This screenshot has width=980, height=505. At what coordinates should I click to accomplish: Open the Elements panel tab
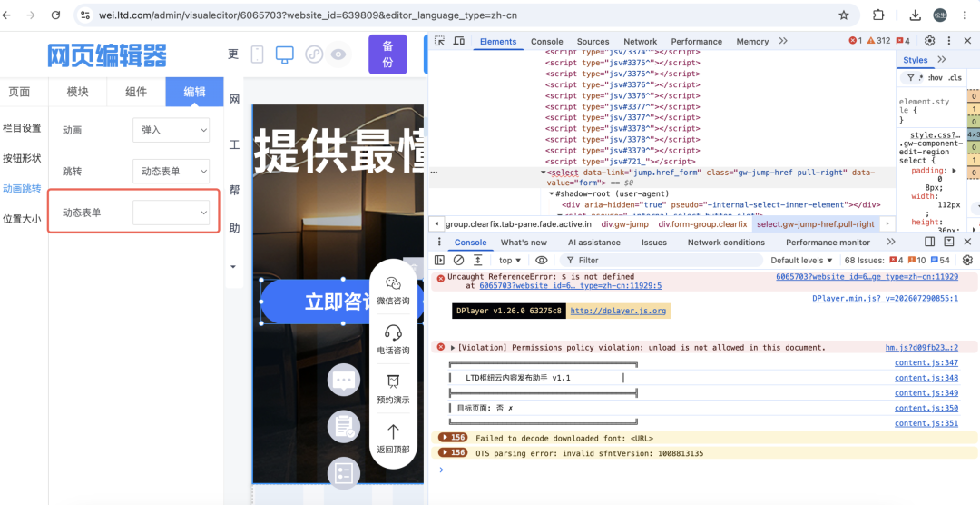pyautogui.click(x=498, y=41)
